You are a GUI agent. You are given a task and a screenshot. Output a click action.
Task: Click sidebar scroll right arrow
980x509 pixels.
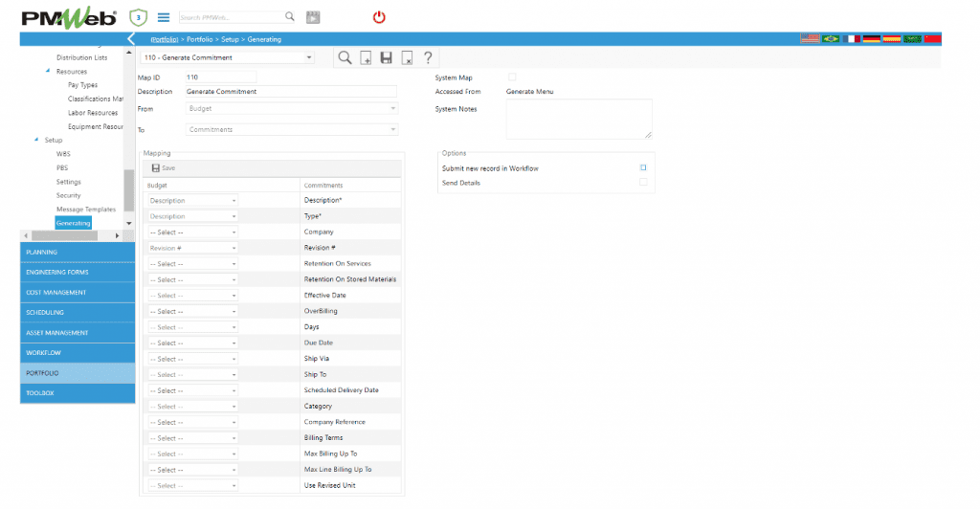tap(117, 235)
